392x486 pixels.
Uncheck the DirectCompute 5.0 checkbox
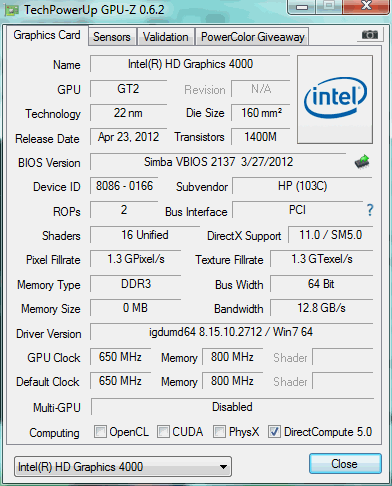(274, 432)
